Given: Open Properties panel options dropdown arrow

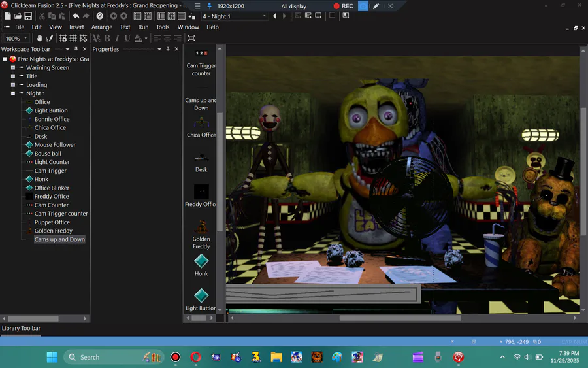Looking at the screenshot, I should pyautogui.click(x=159, y=49).
